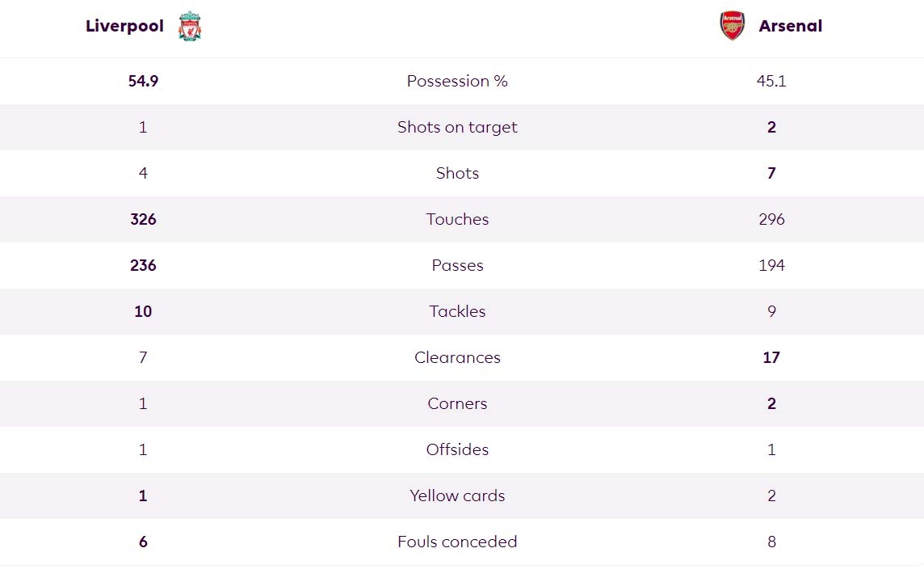Viewport: 924px width, 582px height.
Task: Select Liverpool's 326 touches value
Action: 143,219
